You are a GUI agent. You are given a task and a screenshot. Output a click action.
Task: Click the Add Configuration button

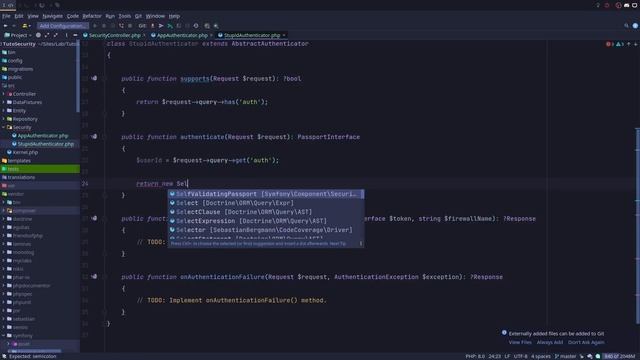tap(62, 26)
